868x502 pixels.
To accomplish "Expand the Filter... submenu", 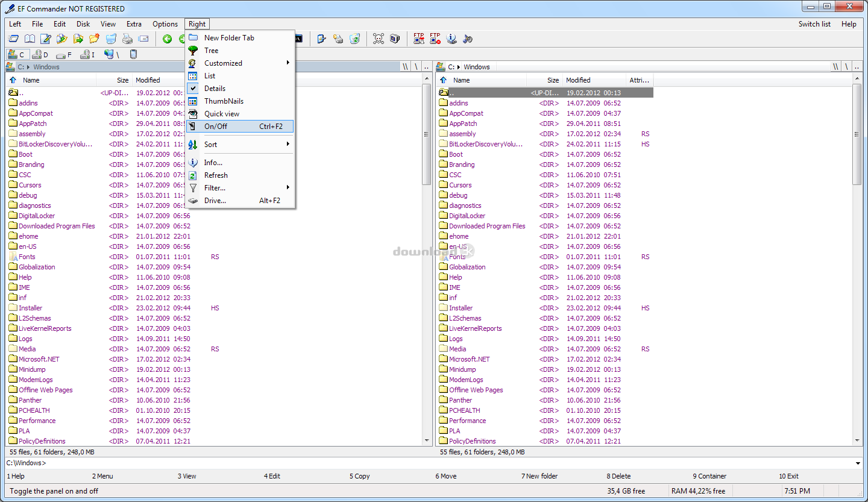I will pyautogui.click(x=240, y=188).
